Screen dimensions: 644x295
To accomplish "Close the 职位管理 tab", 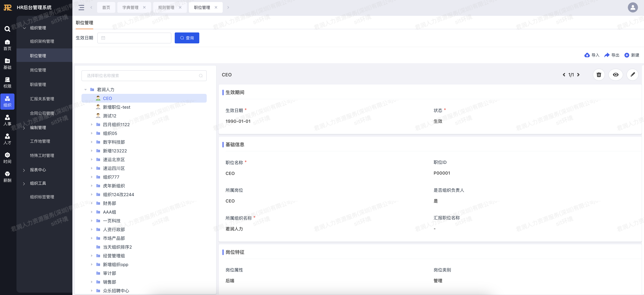I will pos(216,8).
